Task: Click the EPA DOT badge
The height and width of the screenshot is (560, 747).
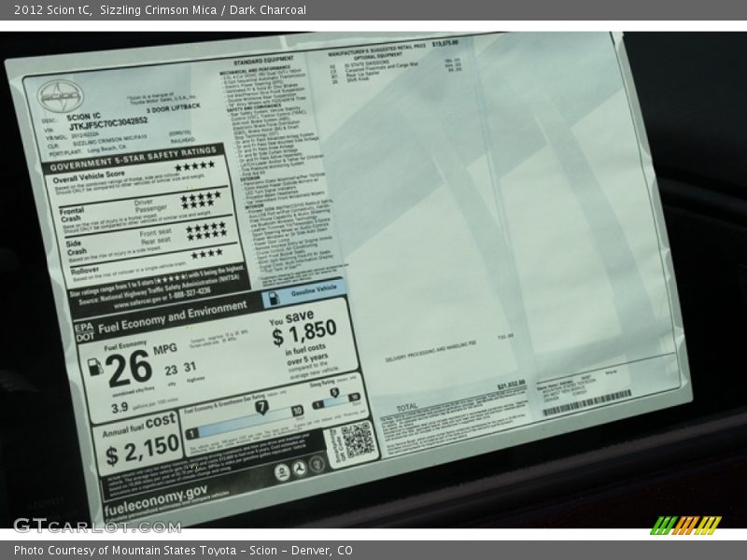Action: coord(85,330)
